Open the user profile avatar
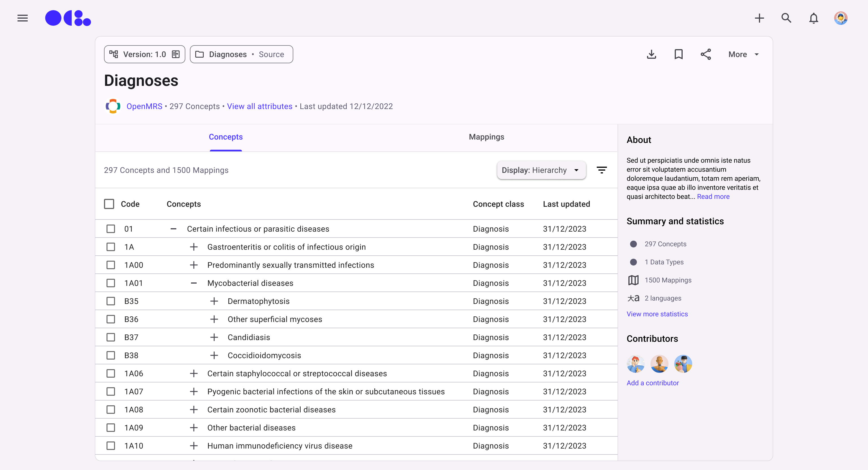Viewport: 868px width, 470px height. pyautogui.click(x=840, y=18)
